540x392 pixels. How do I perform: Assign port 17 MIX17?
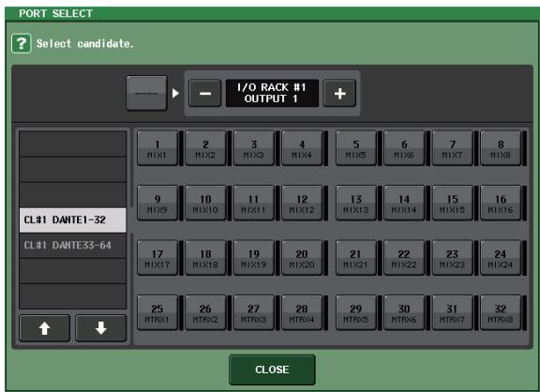pos(157,258)
